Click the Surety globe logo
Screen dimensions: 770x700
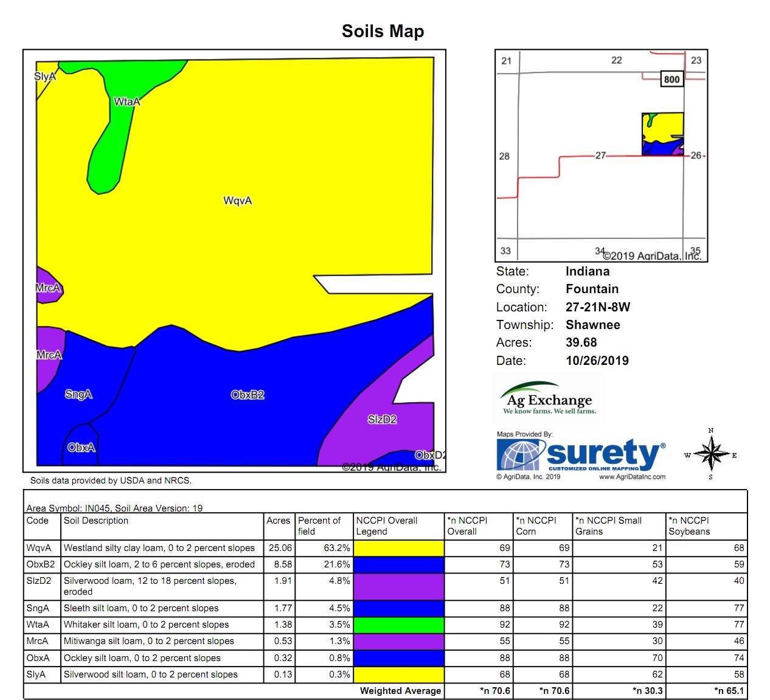(x=520, y=455)
